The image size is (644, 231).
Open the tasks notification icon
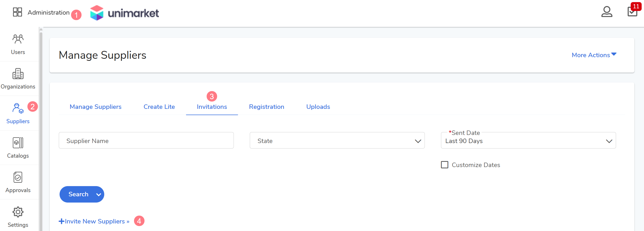632,12
